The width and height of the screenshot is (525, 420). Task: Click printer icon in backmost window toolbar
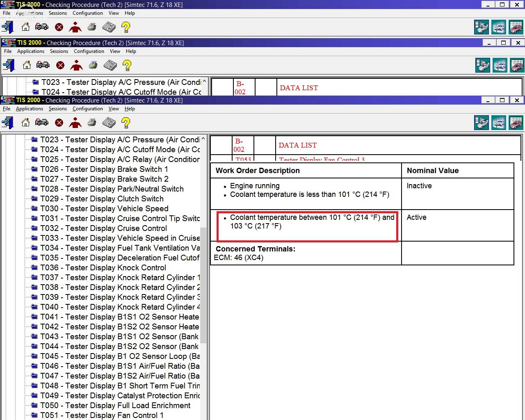[92, 27]
